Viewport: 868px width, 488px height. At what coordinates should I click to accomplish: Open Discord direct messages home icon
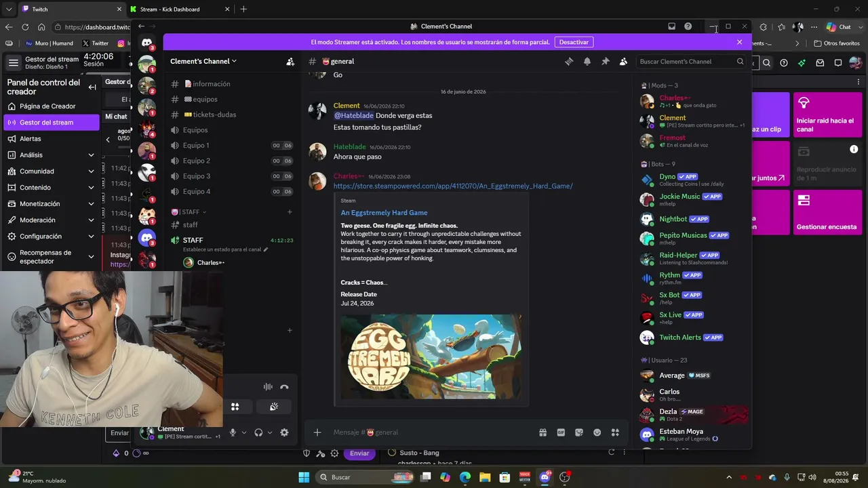click(x=147, y=43)
